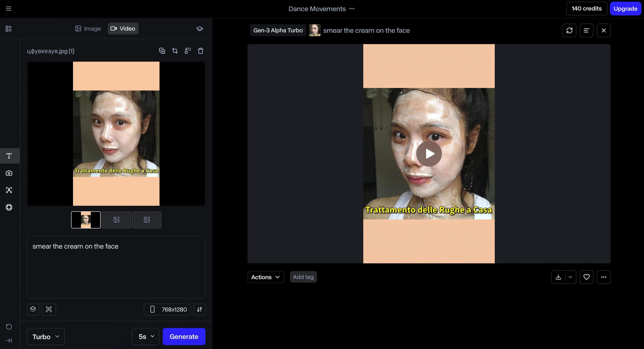Image resolution: width=644 pixels, height=349 pixels.
Task: Open the Actions dropdown
Action: pyautogui.click(x=266, y=277)
